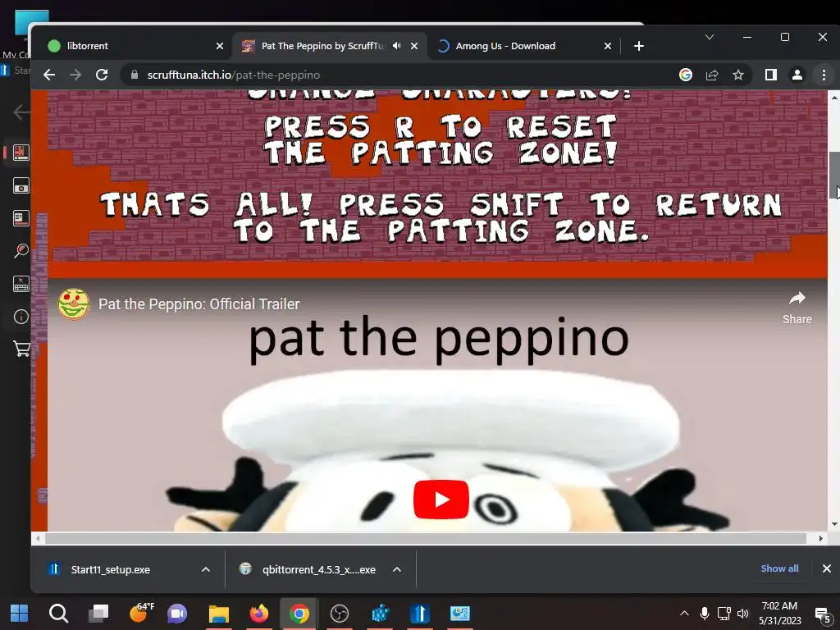The width and height of the screenshot is (840, 630).
Task: Click the page scroll up arrow
Action: (x=834, y=98)
